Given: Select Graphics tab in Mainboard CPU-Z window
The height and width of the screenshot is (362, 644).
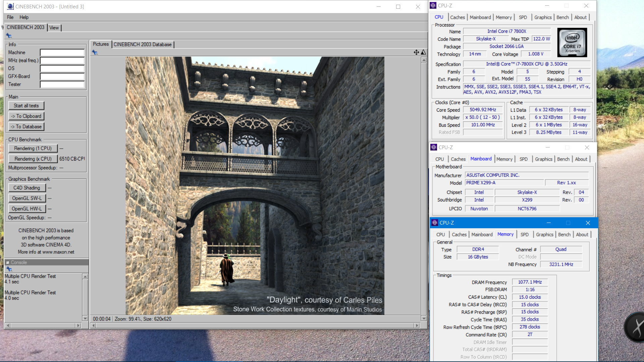Looking at the screenshot, I should [x=543, y=159].
